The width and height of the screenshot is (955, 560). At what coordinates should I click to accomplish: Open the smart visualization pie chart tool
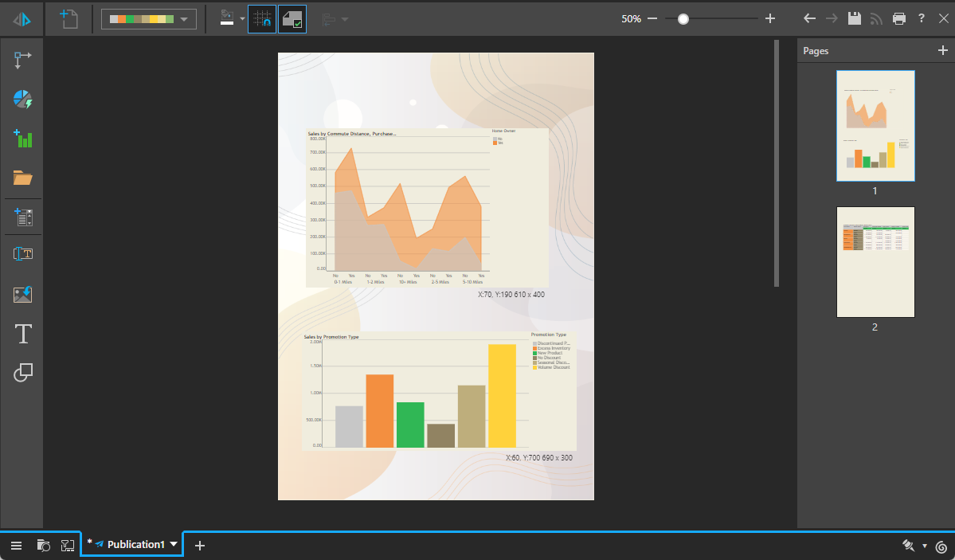23,100
